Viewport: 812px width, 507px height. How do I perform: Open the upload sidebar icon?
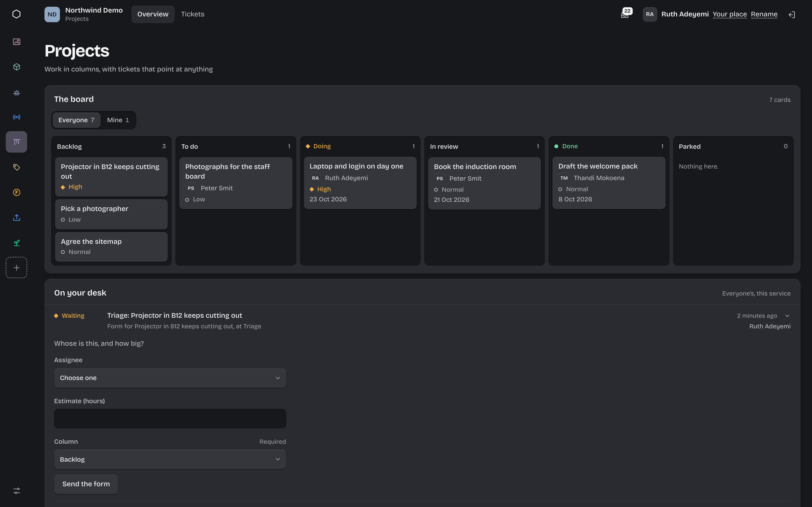click(16, 217)
